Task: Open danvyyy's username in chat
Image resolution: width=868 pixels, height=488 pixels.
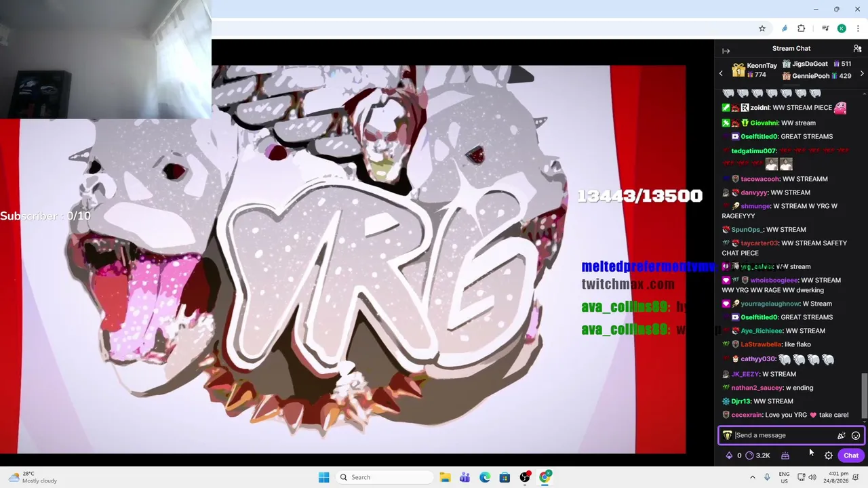Action: coord(753,192)
